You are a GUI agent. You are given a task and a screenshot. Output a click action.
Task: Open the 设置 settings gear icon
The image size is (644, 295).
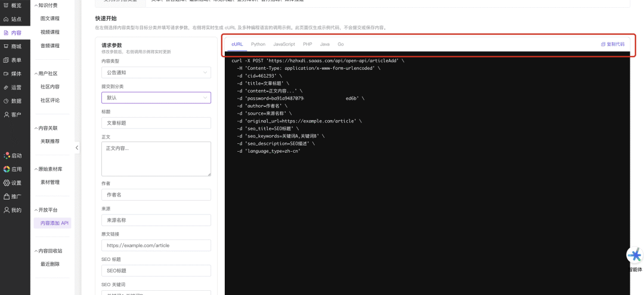click(x=7, y=183)
